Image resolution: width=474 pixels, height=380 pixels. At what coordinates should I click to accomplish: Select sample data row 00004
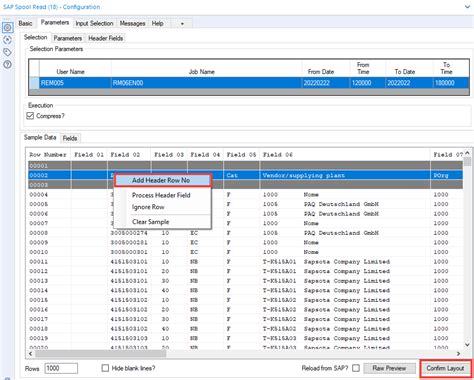point(246,195)
